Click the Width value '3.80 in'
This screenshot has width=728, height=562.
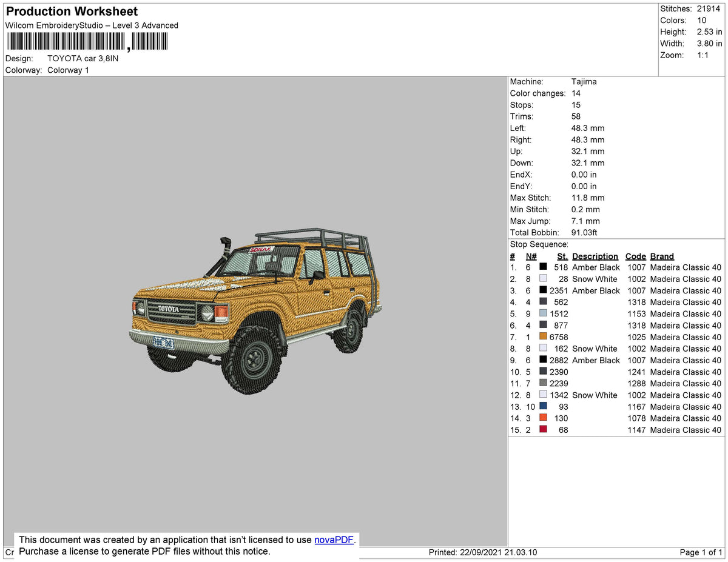click(x=709, y=44)
